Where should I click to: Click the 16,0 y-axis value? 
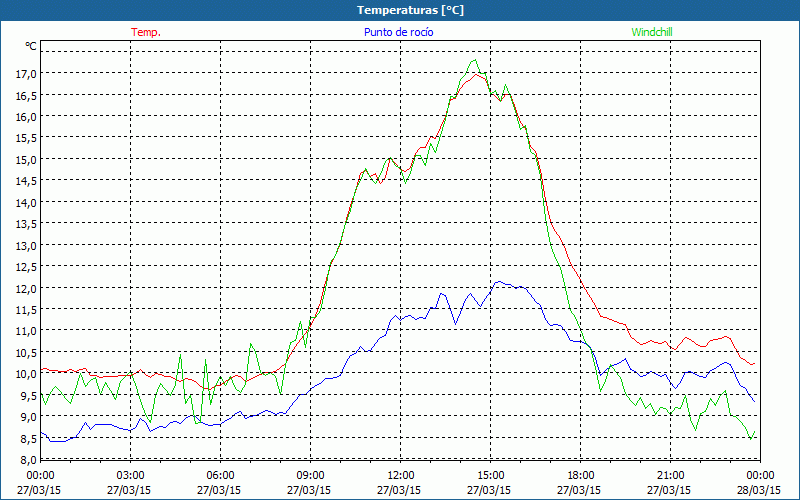pos(27,116)
